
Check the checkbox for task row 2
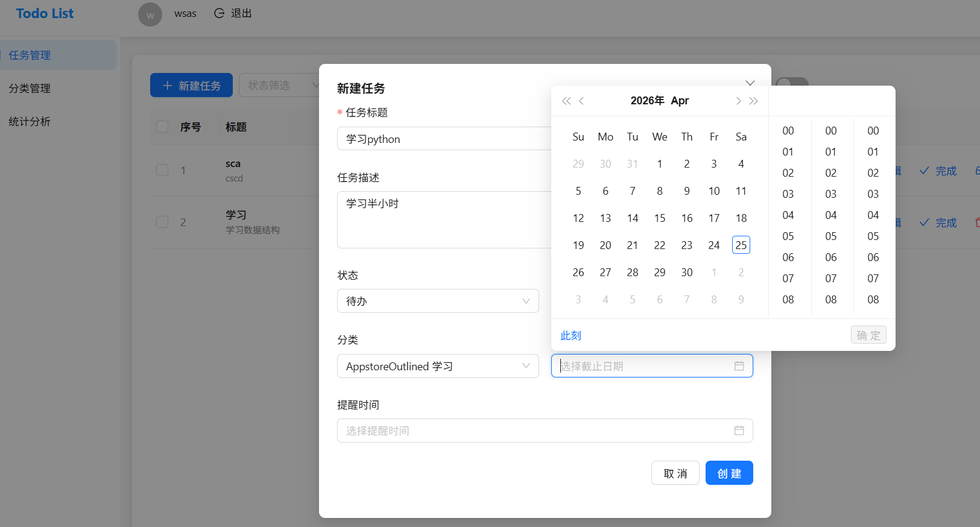coord(162,222)
